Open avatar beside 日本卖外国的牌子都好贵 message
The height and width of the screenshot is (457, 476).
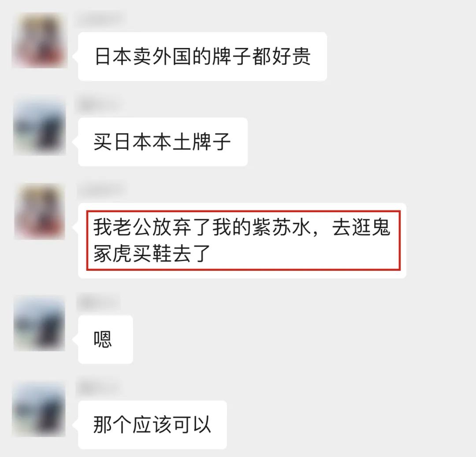click(39, 41)
